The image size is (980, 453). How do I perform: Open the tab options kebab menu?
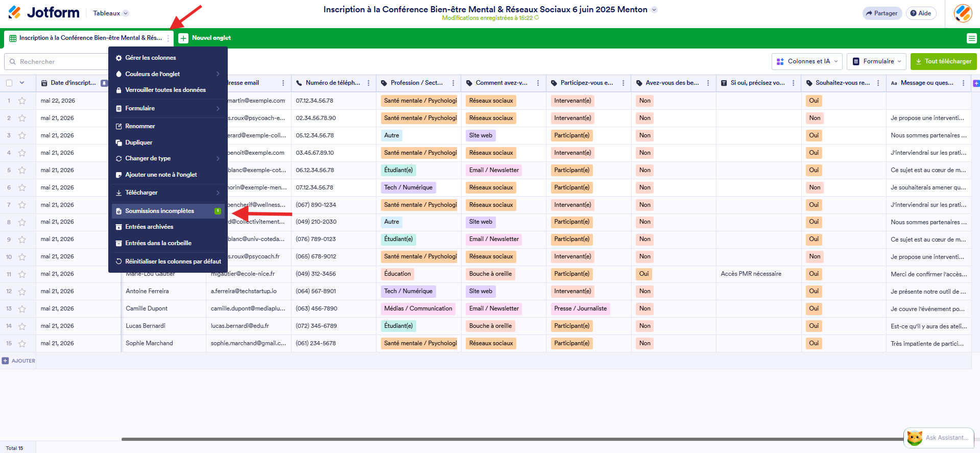(x=168, y=38)
